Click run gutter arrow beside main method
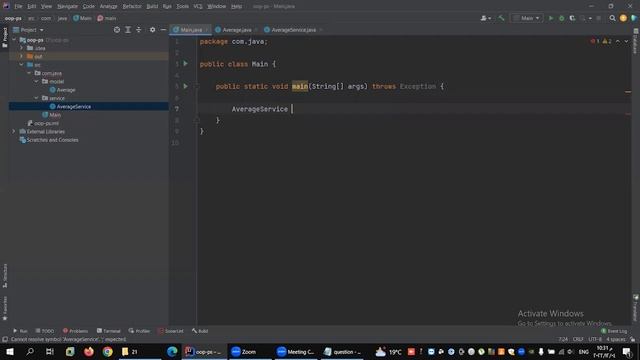 pos(186,86)
